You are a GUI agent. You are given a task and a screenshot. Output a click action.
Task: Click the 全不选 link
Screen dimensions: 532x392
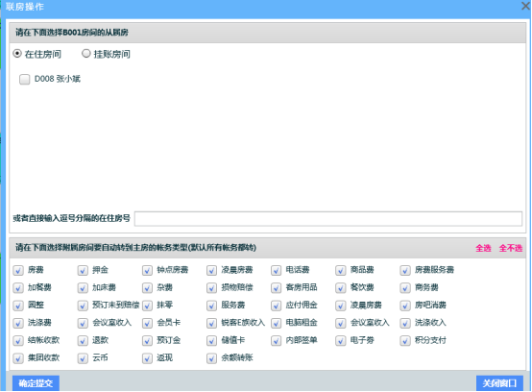click(x=510, y=248)
